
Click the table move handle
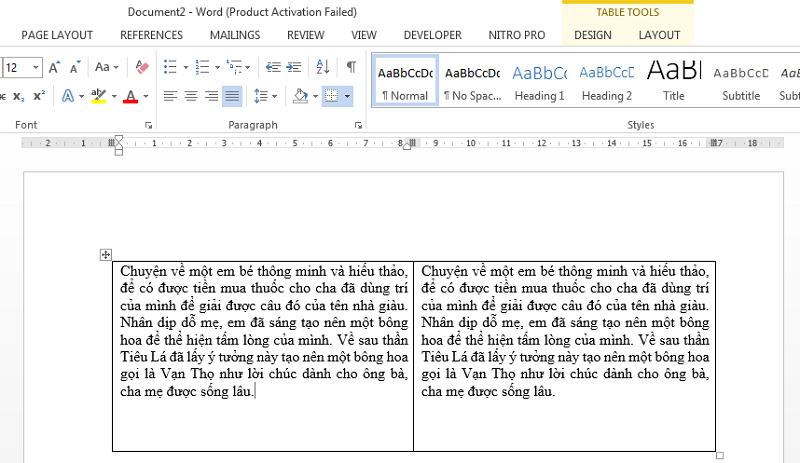(106, 255)
